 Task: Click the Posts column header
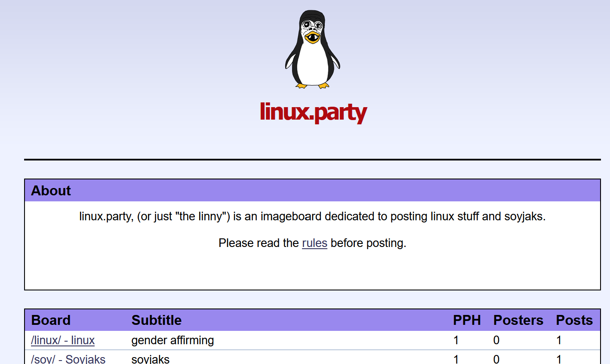pyautogui.click(x=574, y=320)
